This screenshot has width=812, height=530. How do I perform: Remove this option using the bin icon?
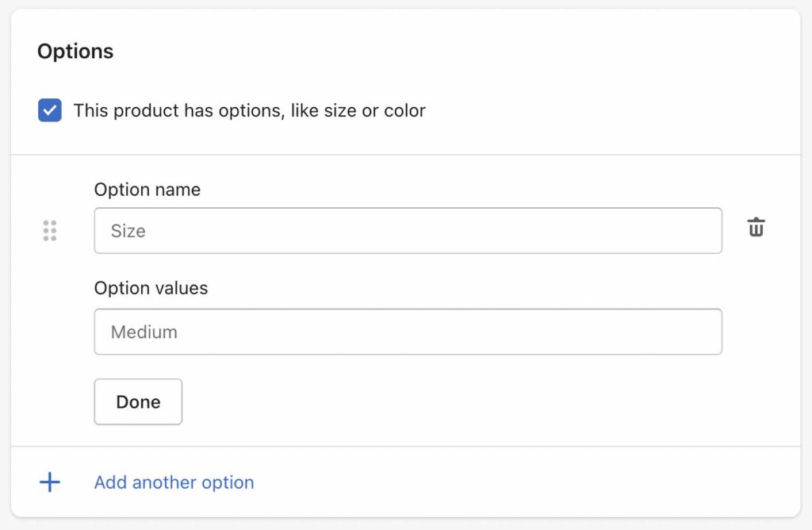point(756,227)
